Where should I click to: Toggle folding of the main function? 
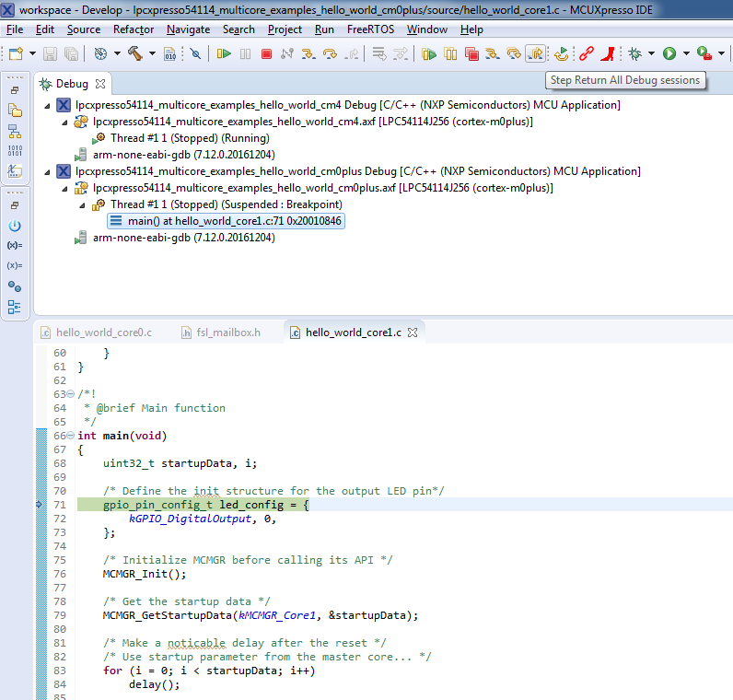(71, 436)
